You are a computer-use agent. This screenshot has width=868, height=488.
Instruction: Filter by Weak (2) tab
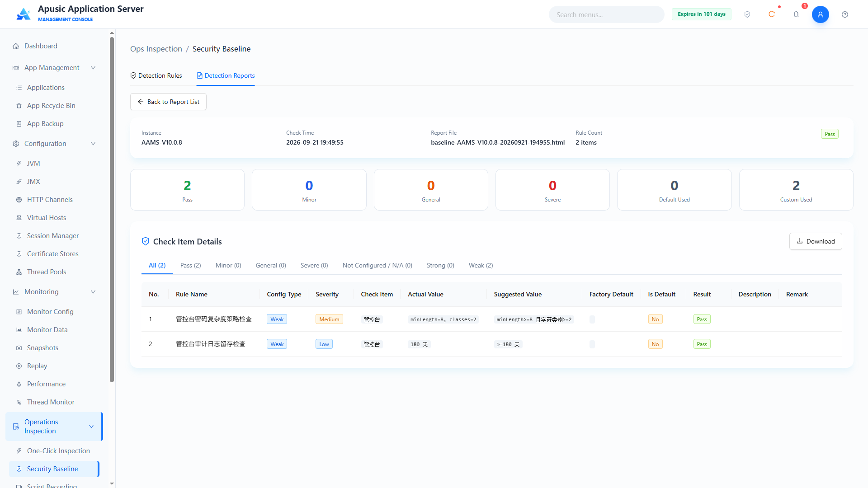481,265
